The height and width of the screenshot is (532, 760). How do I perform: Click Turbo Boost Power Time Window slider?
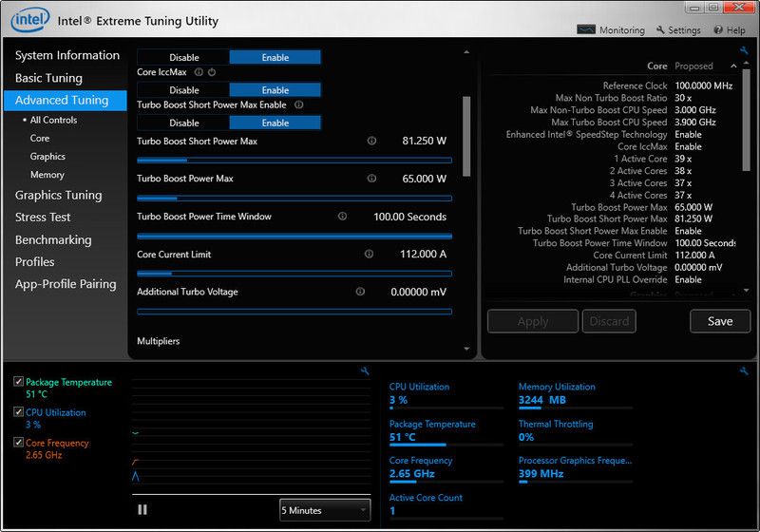[x=294, y=236]
